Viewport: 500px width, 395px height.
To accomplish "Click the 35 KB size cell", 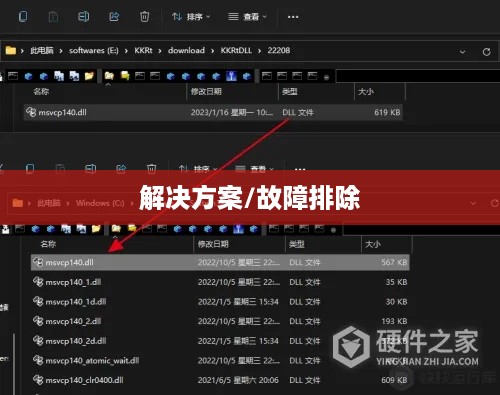I will tap(396, 282).
